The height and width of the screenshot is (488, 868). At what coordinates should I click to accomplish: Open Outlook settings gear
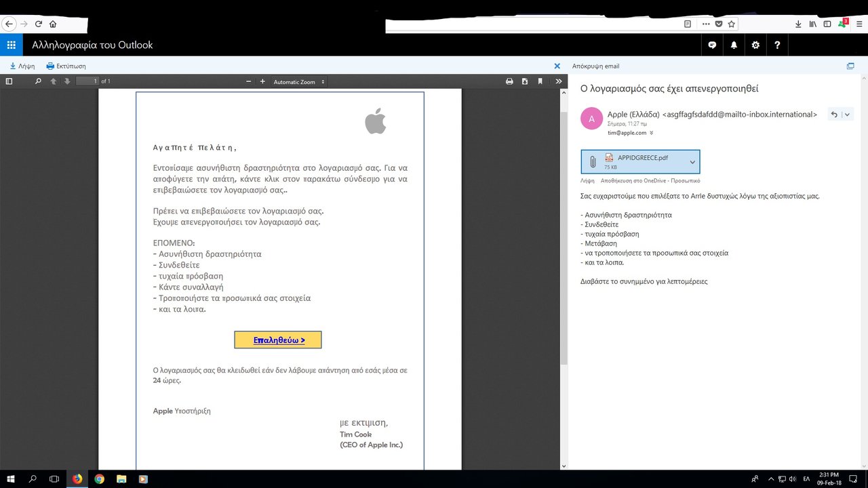[x=755, y=45]
